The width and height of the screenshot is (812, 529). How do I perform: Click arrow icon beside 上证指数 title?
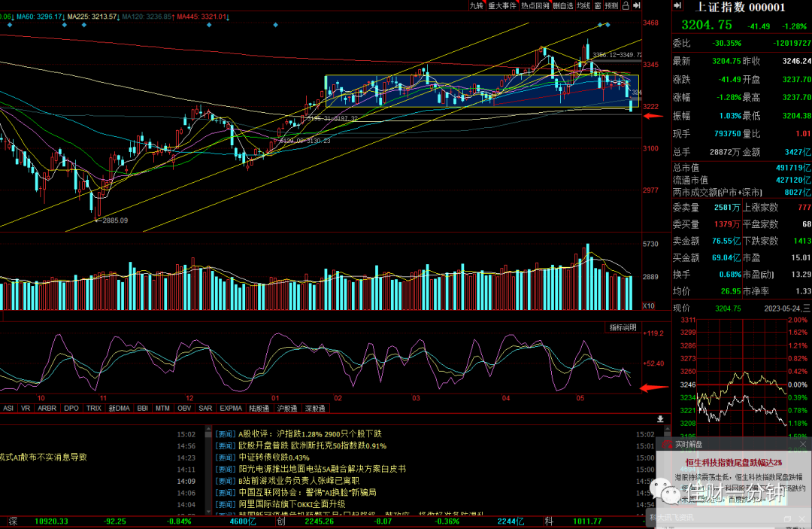point(677,6)
